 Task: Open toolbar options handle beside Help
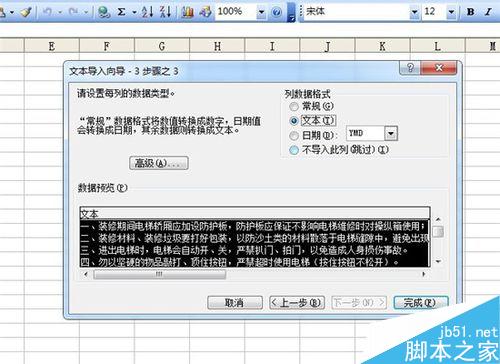coord(291,12)
